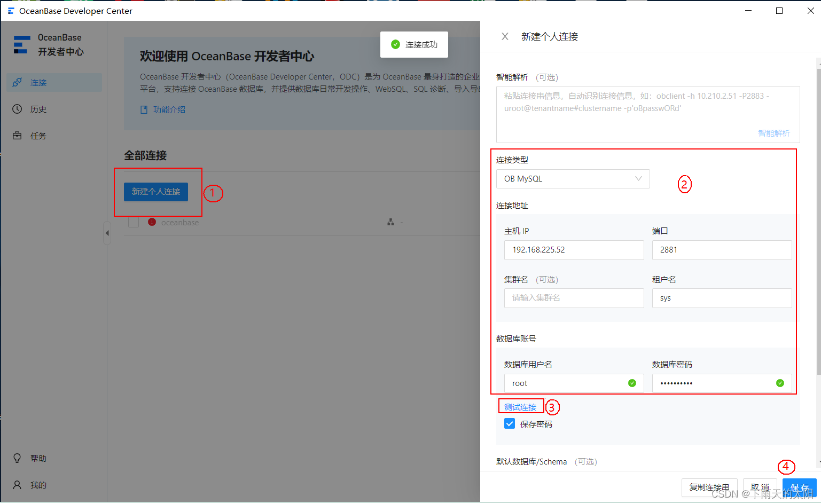The image size is (821, 504).
Task: Click the OceanBase logo in the sidebar
Action: (21, 45)
